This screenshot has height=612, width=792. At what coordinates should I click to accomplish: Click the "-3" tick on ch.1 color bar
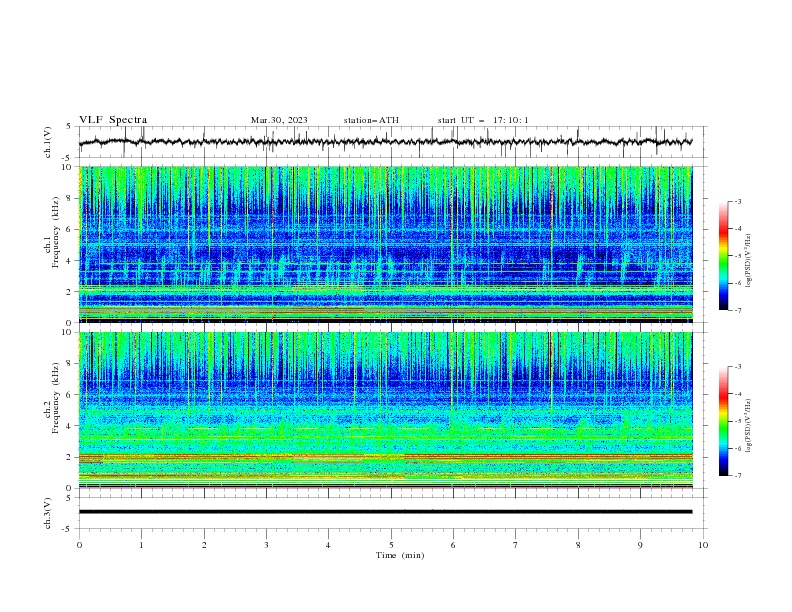point(737,201)
